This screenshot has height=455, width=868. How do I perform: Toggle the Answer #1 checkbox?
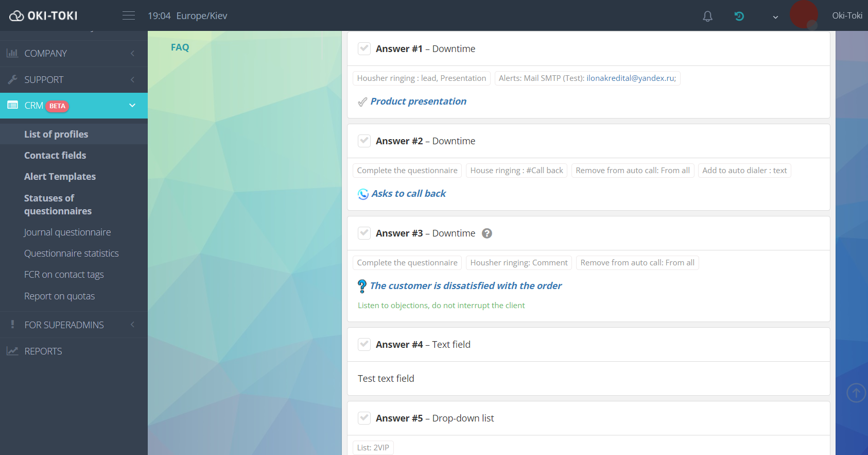tap(364, 49)
